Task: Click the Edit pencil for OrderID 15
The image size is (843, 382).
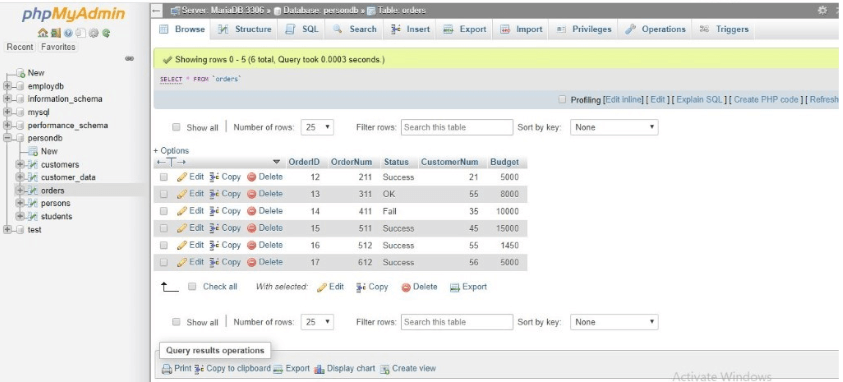Action: pos(182,228)
